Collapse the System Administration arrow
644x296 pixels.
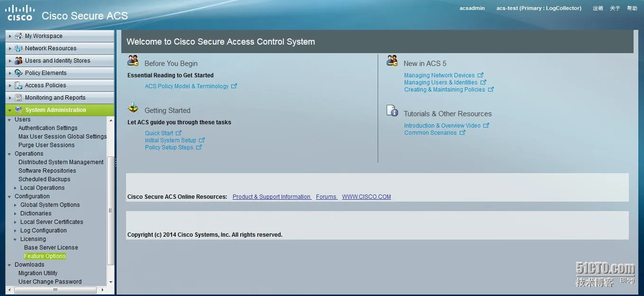(10, 110)
